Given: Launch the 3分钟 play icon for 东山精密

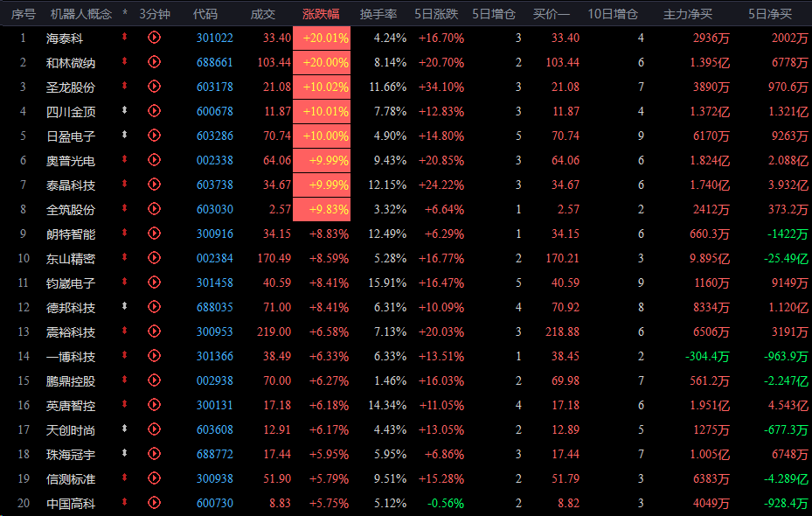Looking at the screenshot, I should click(155, 258).
